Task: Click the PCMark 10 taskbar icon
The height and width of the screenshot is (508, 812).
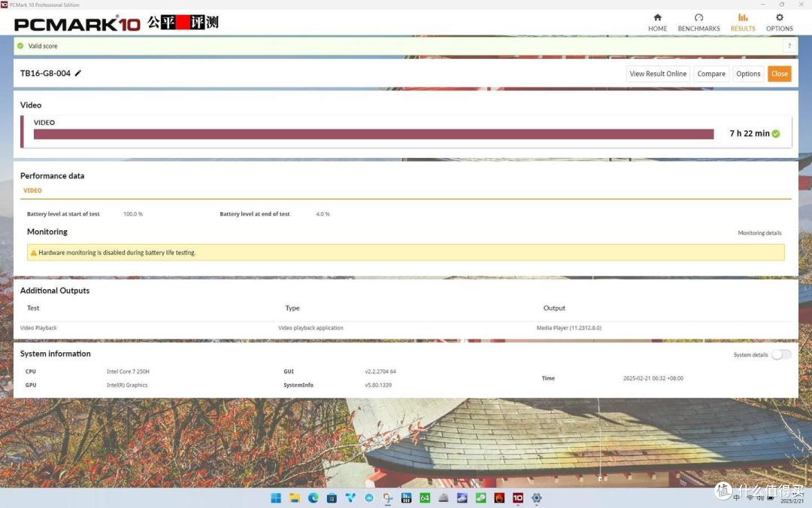Action: coord(518,497)
